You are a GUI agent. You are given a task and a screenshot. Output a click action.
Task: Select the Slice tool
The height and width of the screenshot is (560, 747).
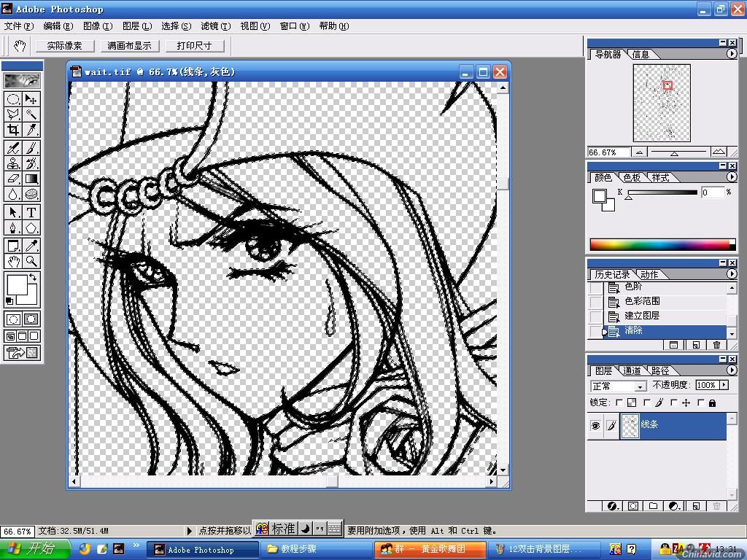click(31, 130)
